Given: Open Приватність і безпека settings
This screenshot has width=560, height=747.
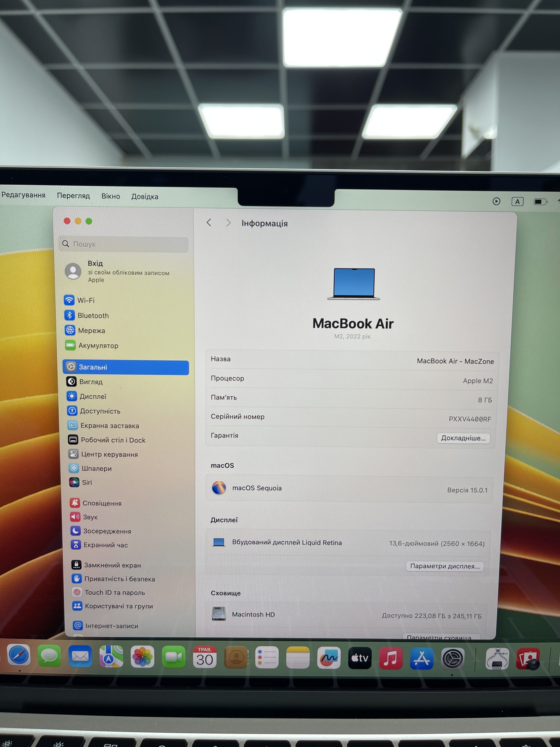Looking at the screenshot, I should (x=113, y=579).
